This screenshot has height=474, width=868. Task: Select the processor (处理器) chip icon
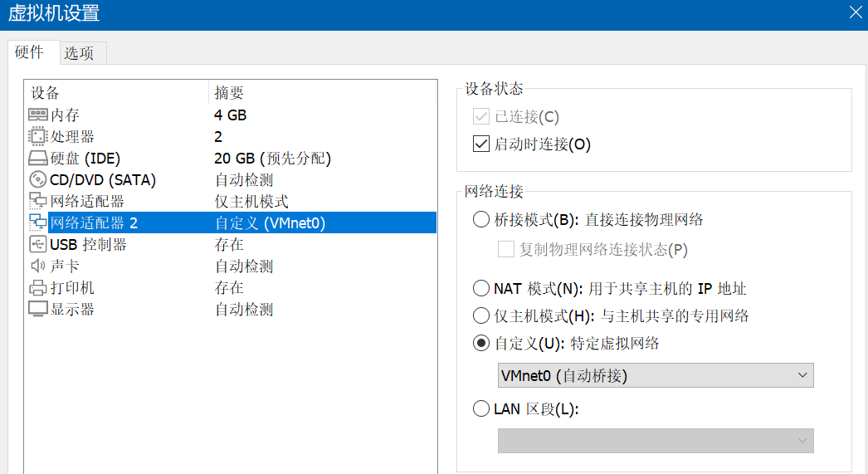pyautogui.click(x=38, y=137)
